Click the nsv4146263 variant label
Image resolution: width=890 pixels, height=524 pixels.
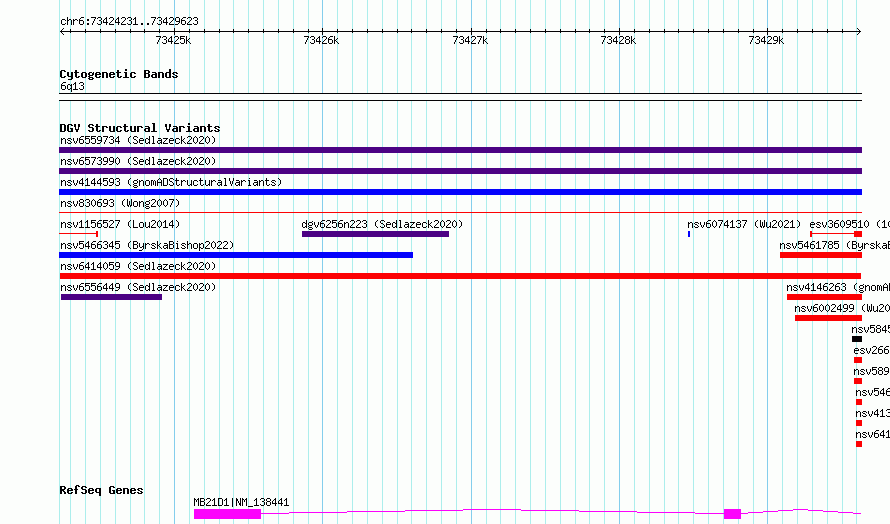pyautogui.click(x=838, y=287)
